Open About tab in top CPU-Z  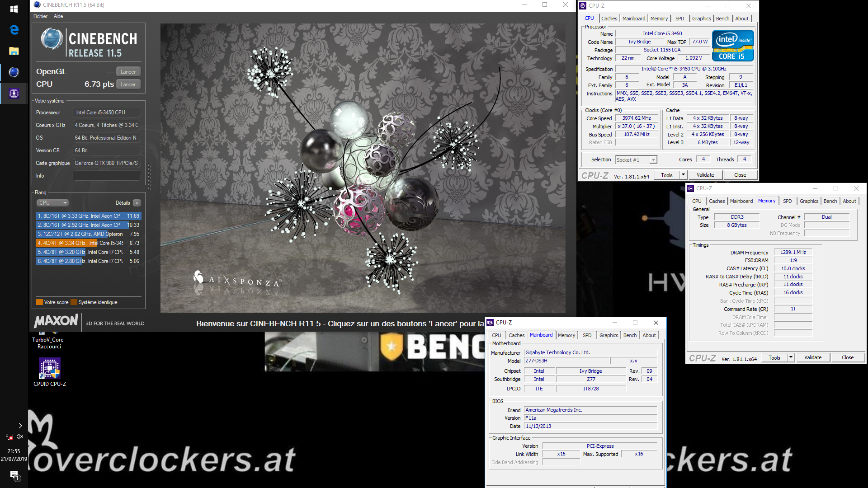(742, 19)
